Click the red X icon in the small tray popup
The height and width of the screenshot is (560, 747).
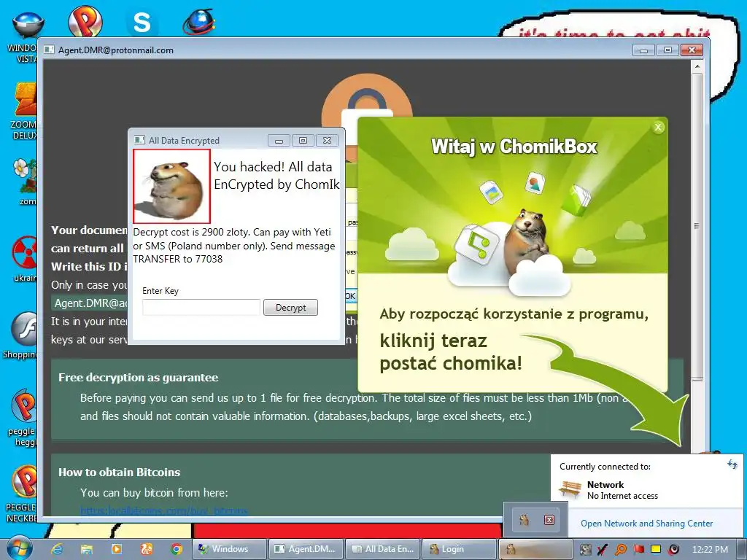click(549, 519)
